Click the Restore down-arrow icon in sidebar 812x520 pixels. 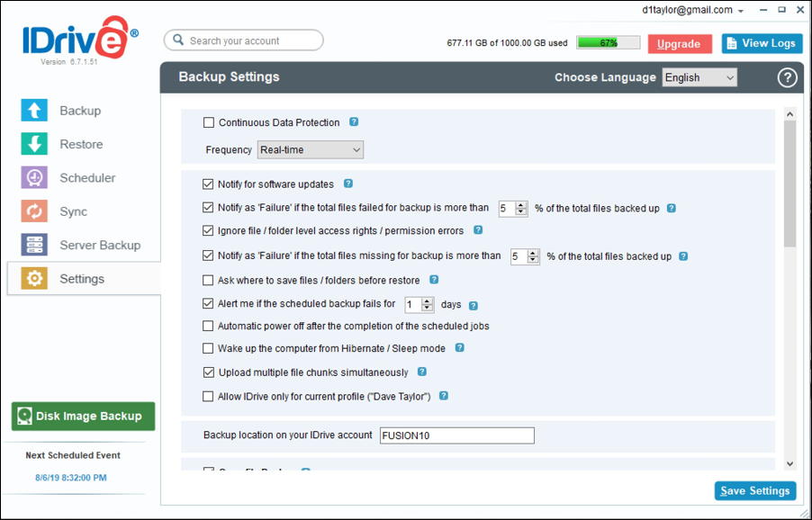coord(34,144)
